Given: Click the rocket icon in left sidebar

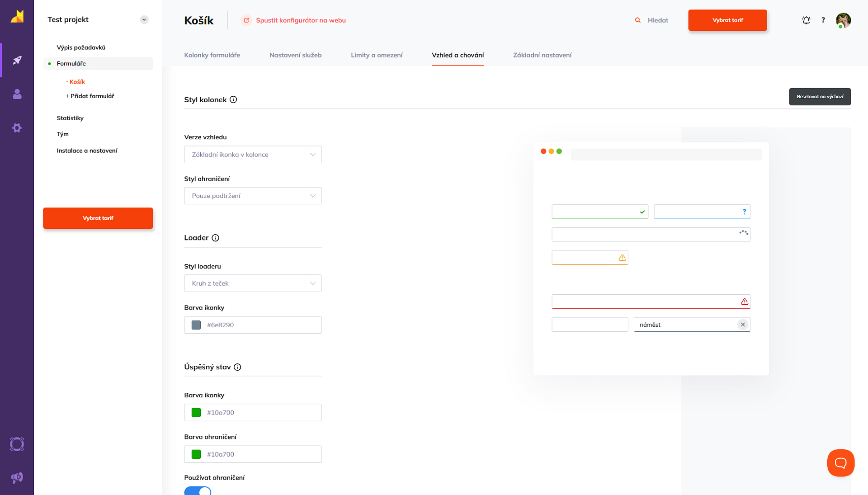Looking at the screenshot, I should pos(17,60).
